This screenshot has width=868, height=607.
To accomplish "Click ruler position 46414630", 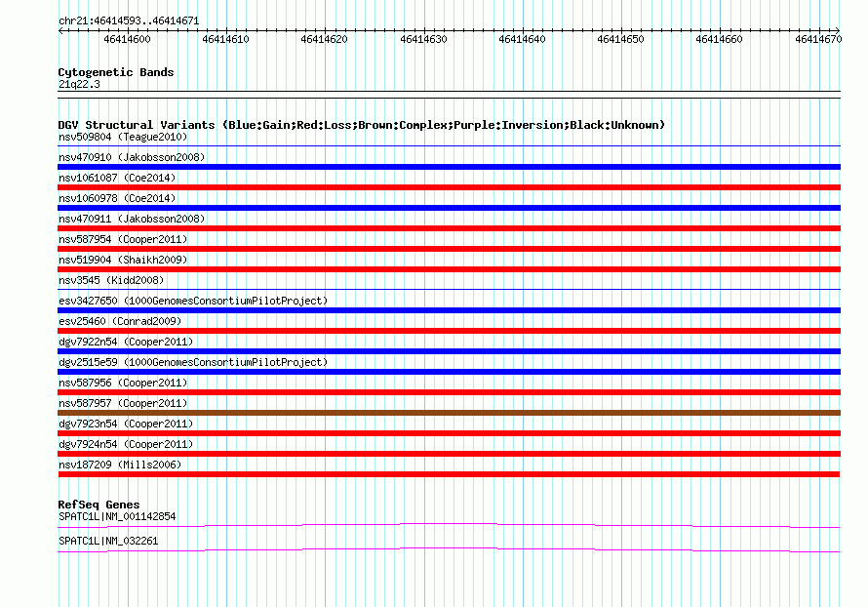I will [423, 39].
